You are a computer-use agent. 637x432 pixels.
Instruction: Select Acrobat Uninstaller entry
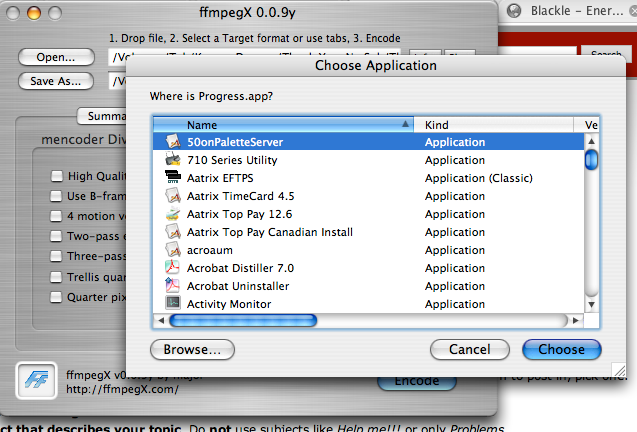(238, 286)
